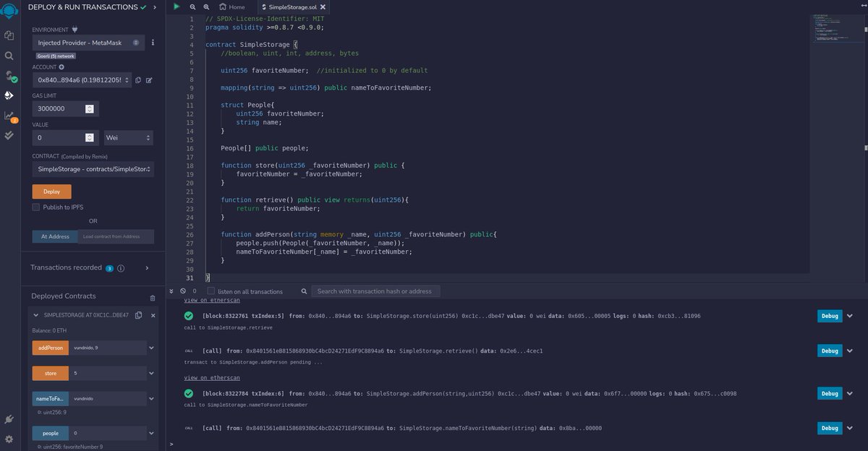Click the trash icon to clear Deployed Contracts
Viewport: 868px width, 451px height.
click(x=152, y=297)
